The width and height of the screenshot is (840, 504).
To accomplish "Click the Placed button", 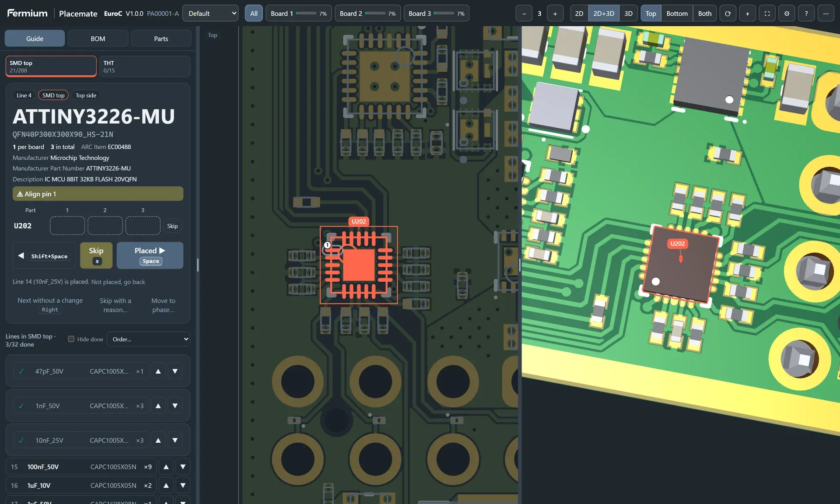I will click(150, 255).
